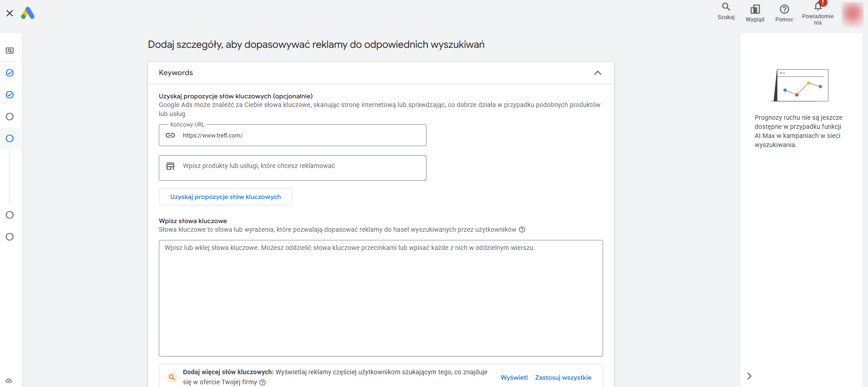Click the store icon in products field
The height and width of the screenshot is (387, 868).
click(170, 166)
